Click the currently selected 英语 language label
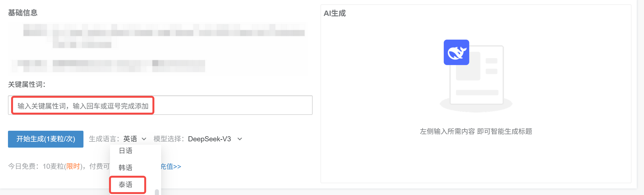This screenshot has height=195, width=644. click(130, 139)
